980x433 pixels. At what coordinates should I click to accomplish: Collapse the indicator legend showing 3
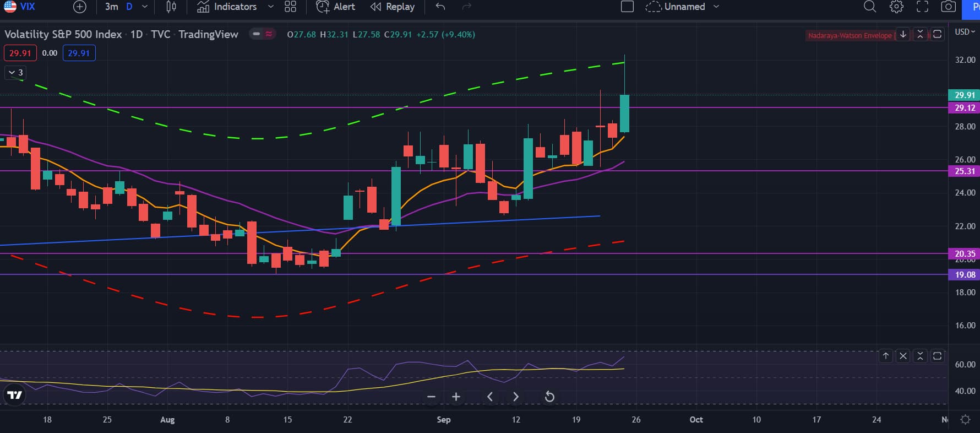15,72
